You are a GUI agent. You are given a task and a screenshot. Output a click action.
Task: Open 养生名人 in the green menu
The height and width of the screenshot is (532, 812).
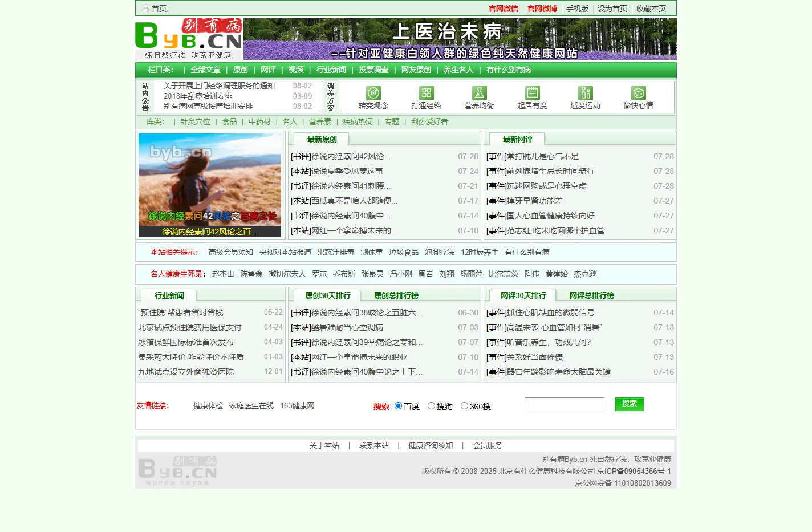click(x=458, y=70)
